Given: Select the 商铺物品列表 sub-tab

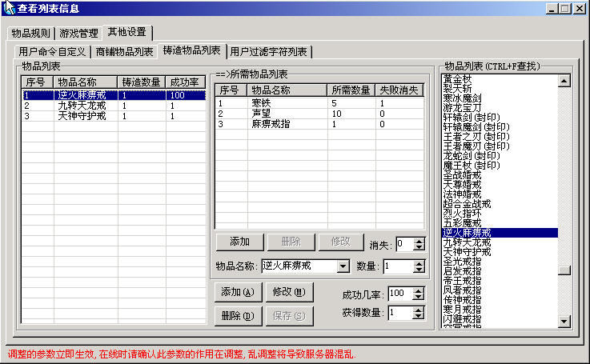Looking at the screenshot, I should (x=124, y=52).
